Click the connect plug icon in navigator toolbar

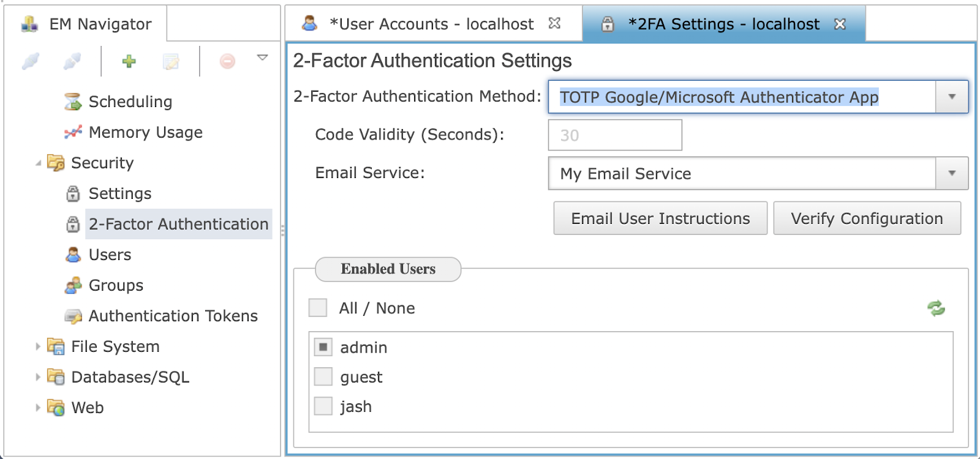point(31,61)
